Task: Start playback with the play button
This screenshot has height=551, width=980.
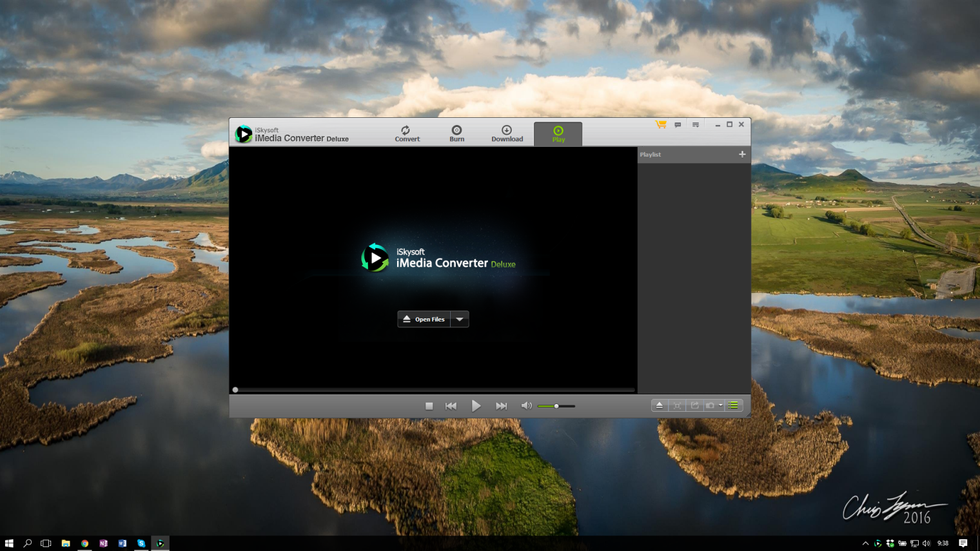Action: [x=476, y=406]
